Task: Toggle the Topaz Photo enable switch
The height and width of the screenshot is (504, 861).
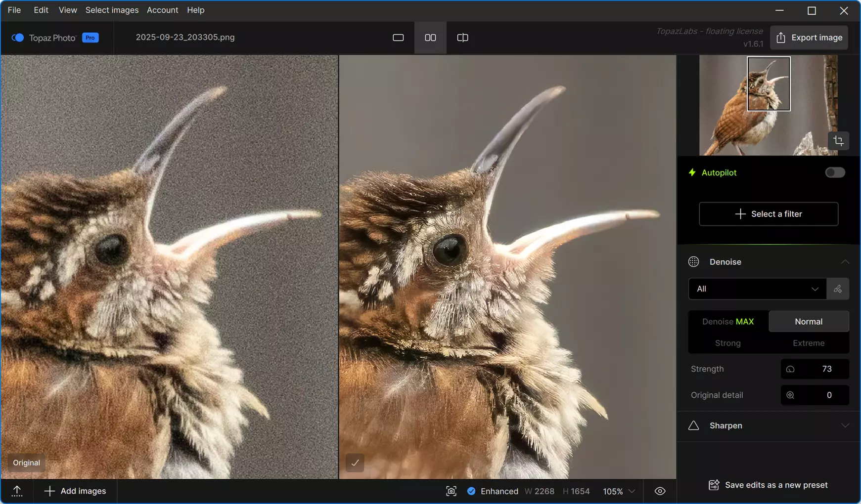Action: 18,38
